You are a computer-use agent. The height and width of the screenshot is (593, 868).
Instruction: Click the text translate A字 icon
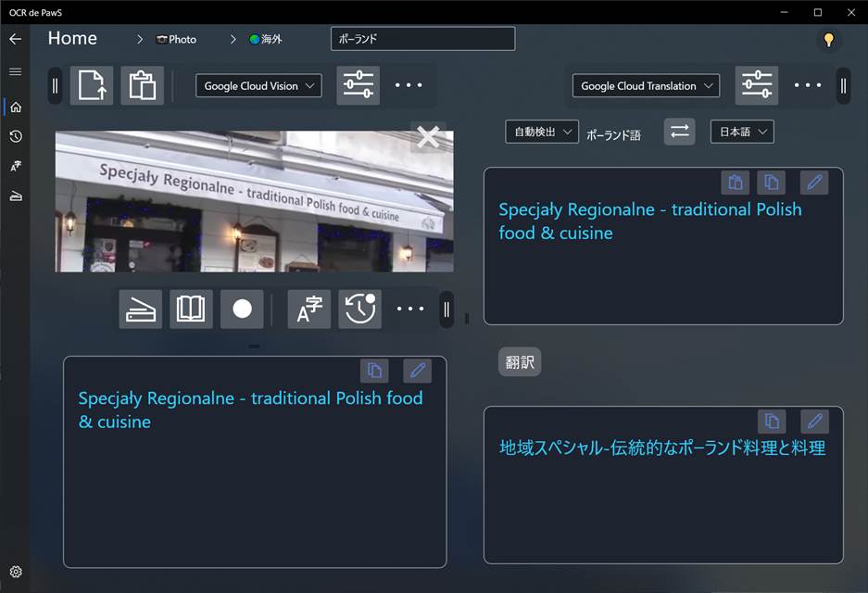click(x=308, y=309)
